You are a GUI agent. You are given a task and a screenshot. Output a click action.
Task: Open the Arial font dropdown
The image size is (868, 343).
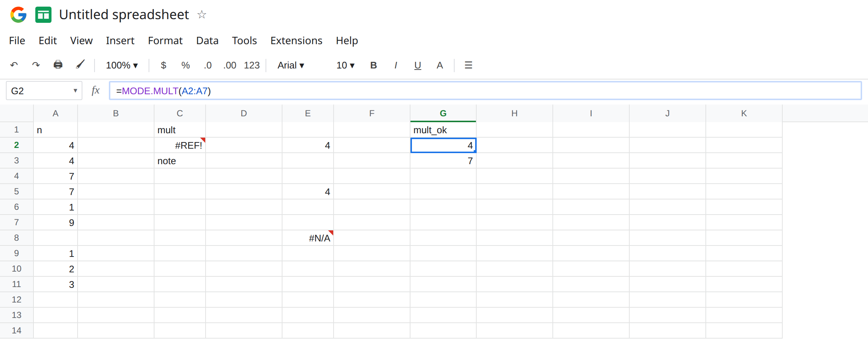[291, 65]
